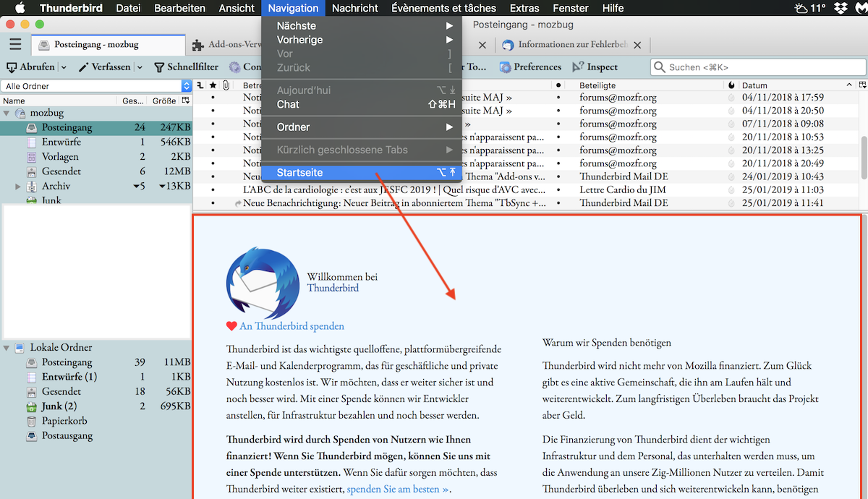This screenshot has width=868, height=499.
Task: Open dropdown arrow next to Abrufen
Action: coord(64,67)
